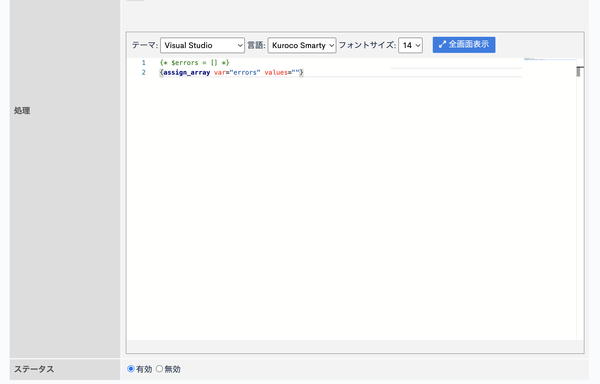Image resolution: width=600 pixels, height=384 pixels.
Task: Select the 無効 status radio button
Action: tap(159, 369)
